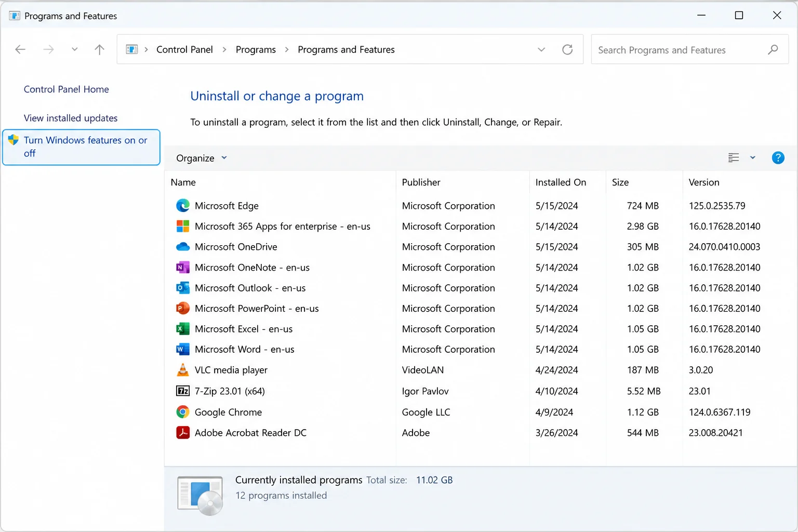Open Control Panel Home link

(66, 89)
